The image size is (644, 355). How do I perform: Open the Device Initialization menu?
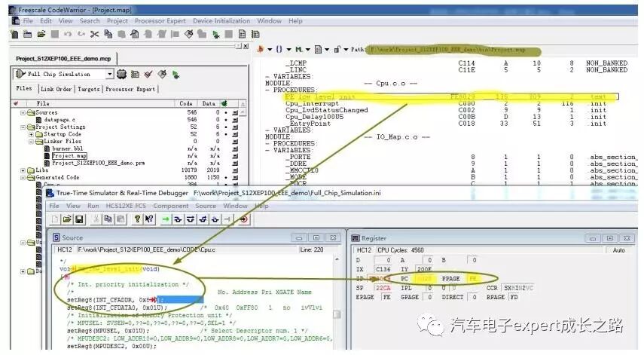pos(221,21)
